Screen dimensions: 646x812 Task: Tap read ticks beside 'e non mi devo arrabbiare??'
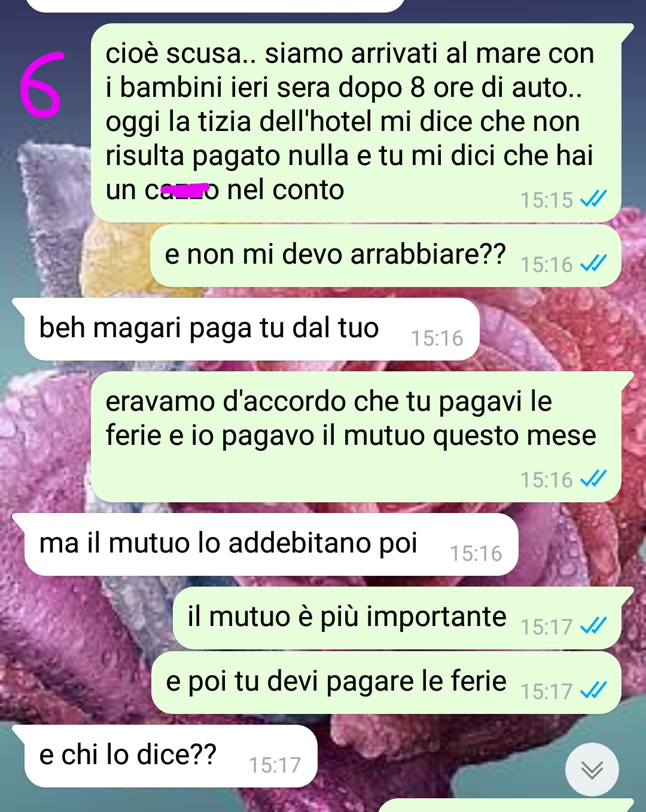pos(594,263)
